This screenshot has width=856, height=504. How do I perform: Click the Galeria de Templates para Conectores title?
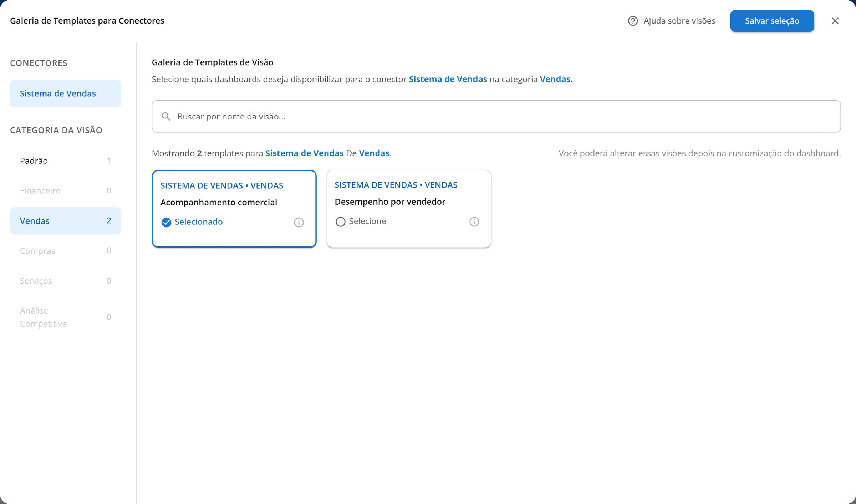point(87,21)
